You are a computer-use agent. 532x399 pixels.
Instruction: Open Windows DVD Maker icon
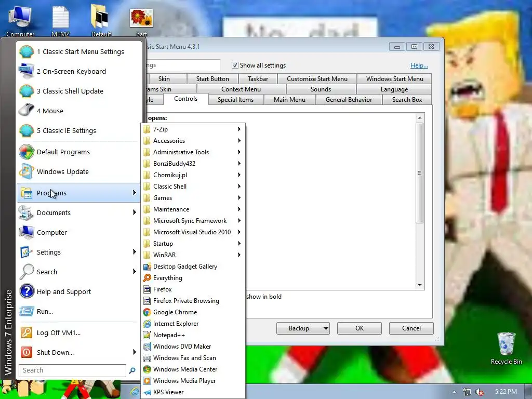click(x=147, y=347)
